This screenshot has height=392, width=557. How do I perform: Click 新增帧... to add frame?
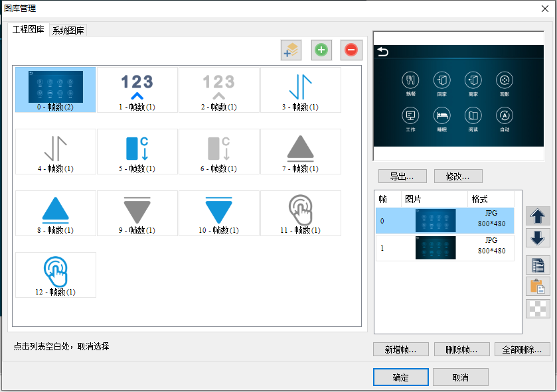(x=401, y=350)
